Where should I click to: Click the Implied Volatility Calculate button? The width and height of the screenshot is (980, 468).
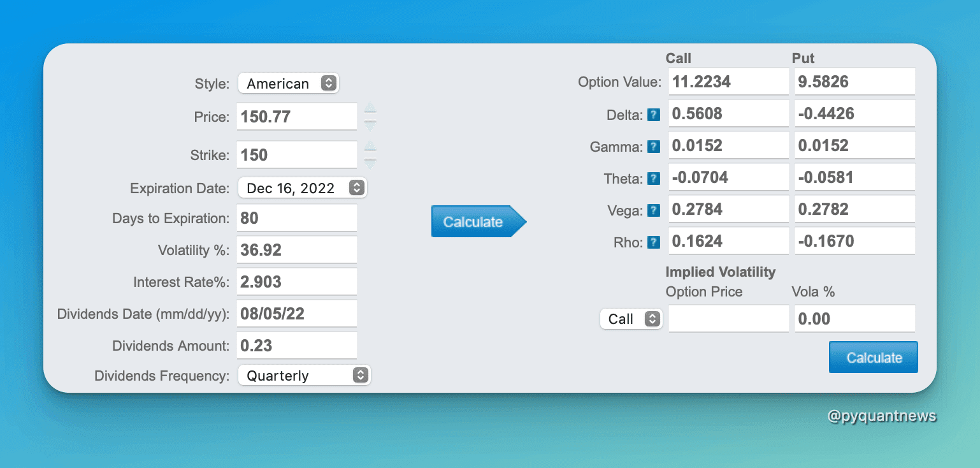point(873,358)
